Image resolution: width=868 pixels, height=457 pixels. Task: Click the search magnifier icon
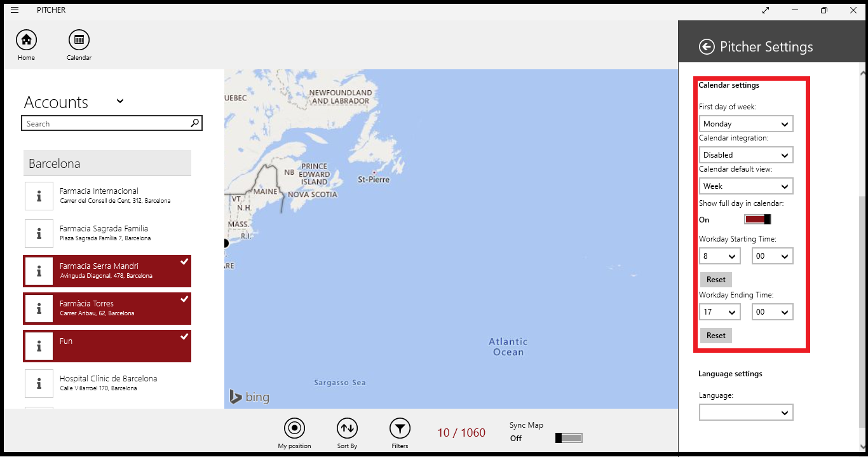194,123
